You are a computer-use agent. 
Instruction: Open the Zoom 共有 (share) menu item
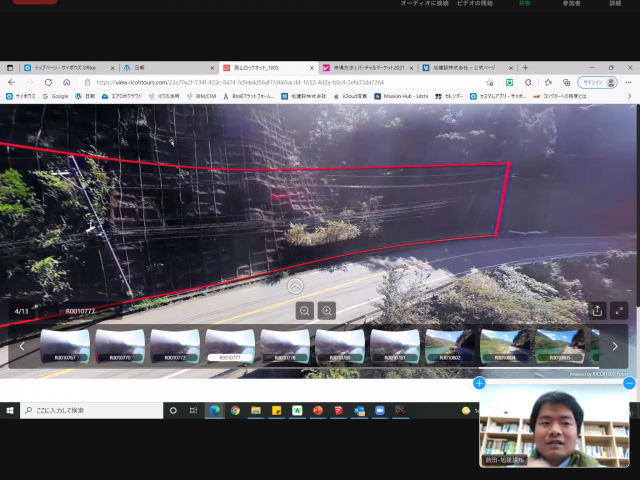tap(524, 3)
